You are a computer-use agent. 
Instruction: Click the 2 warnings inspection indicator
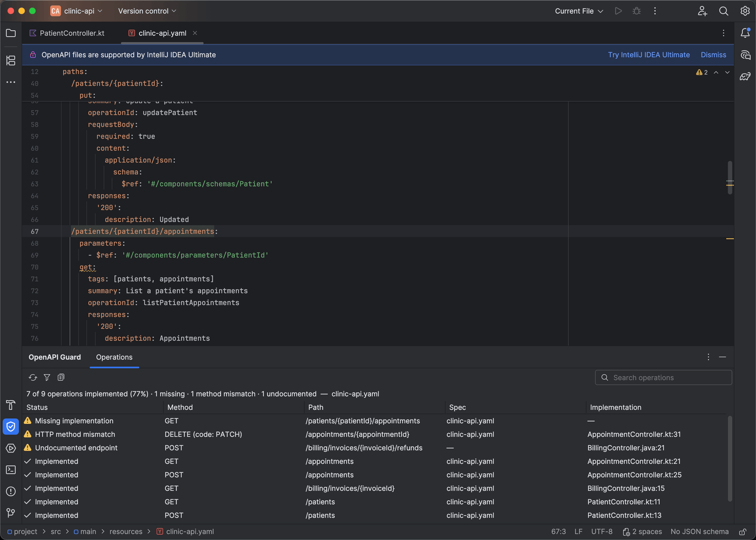tap(702, 72)
